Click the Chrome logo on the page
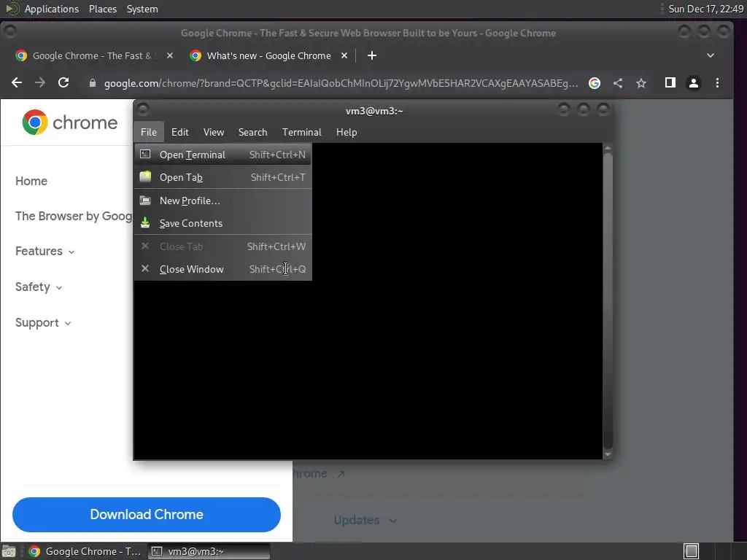This screenshot has height=560, width=747. click(69, 122)
